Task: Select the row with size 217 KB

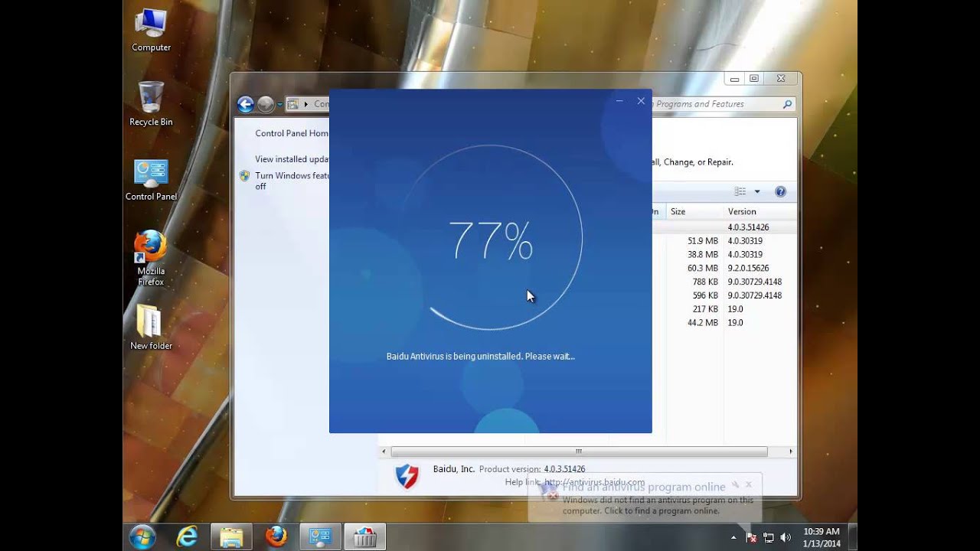Action: [705, 309]
